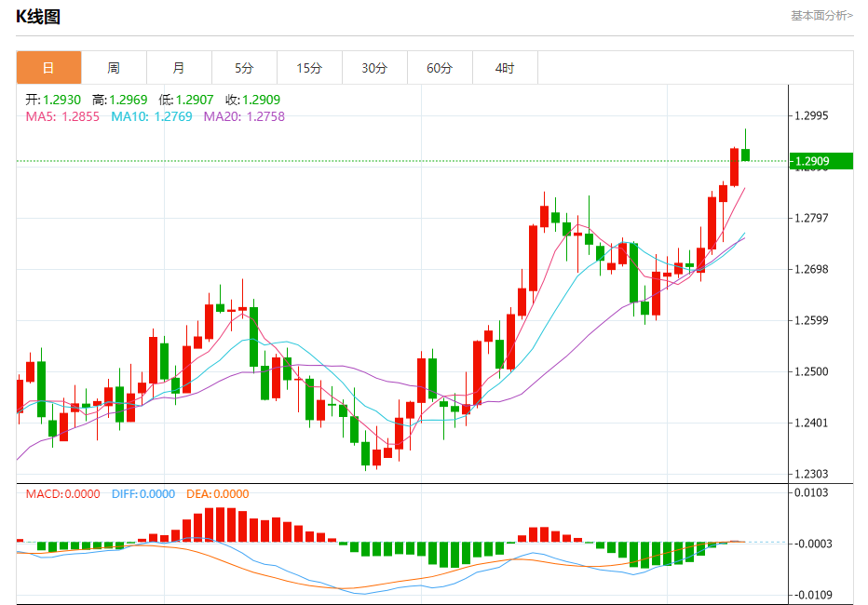Click the MACD:0.0000 label
The width and height of the screenshot is (868, 605).
[63, 494]
